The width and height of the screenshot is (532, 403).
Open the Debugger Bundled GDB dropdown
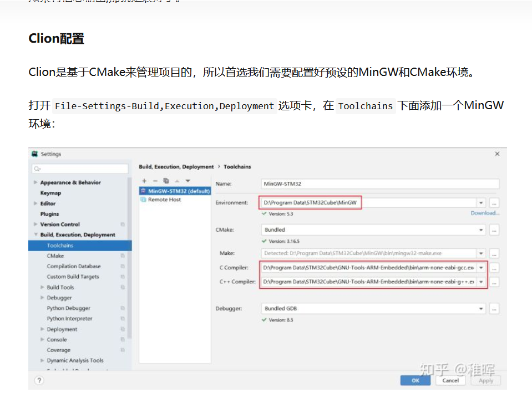click(481, 308)
